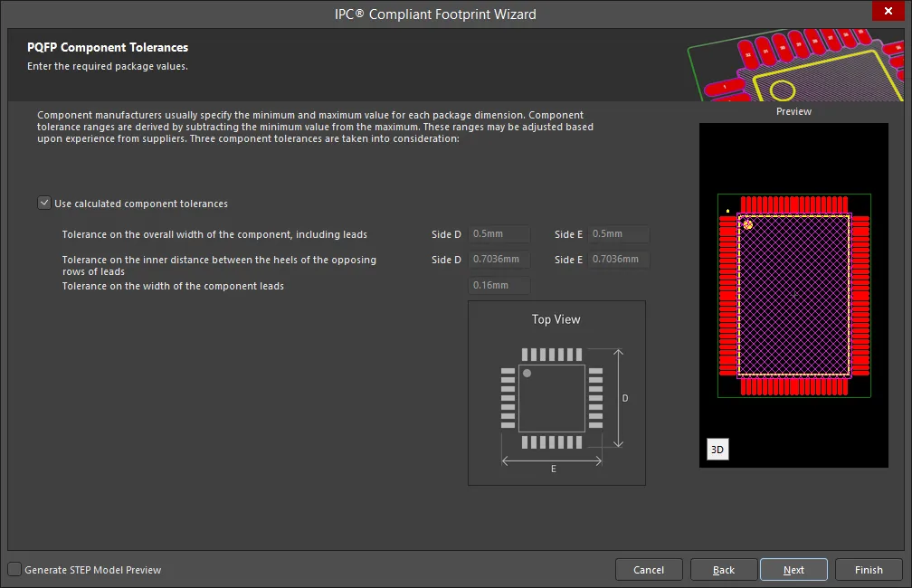
Task: Click overall width tolerance Side D field
Action: pyautogui.click(x=499, y=233)
